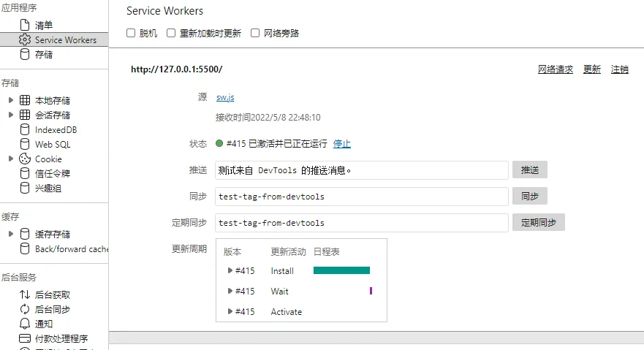Focus the 同步 tag input field

361,197
